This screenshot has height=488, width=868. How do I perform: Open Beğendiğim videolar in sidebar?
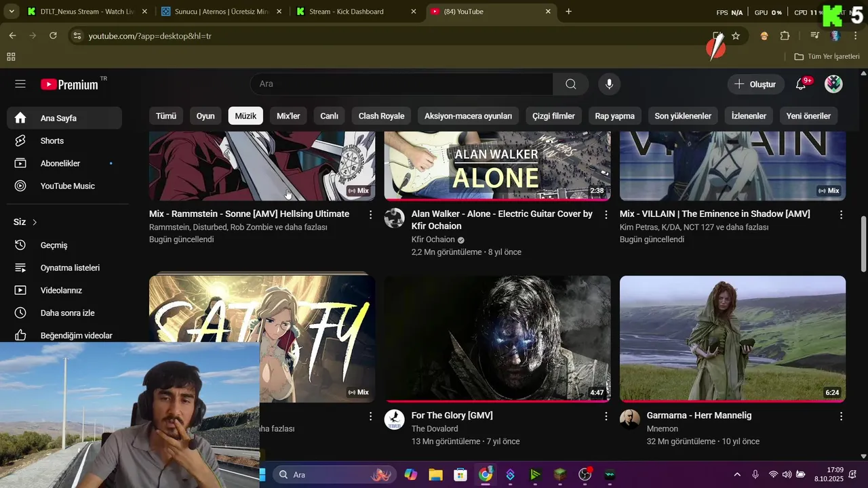coord(64,335)
